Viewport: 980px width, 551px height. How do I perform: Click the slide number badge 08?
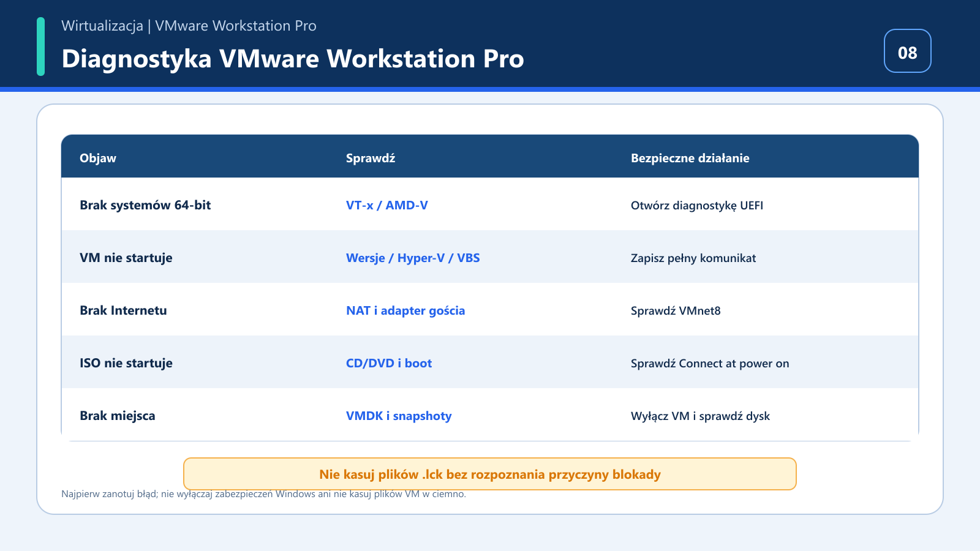(x=907, y=51)
